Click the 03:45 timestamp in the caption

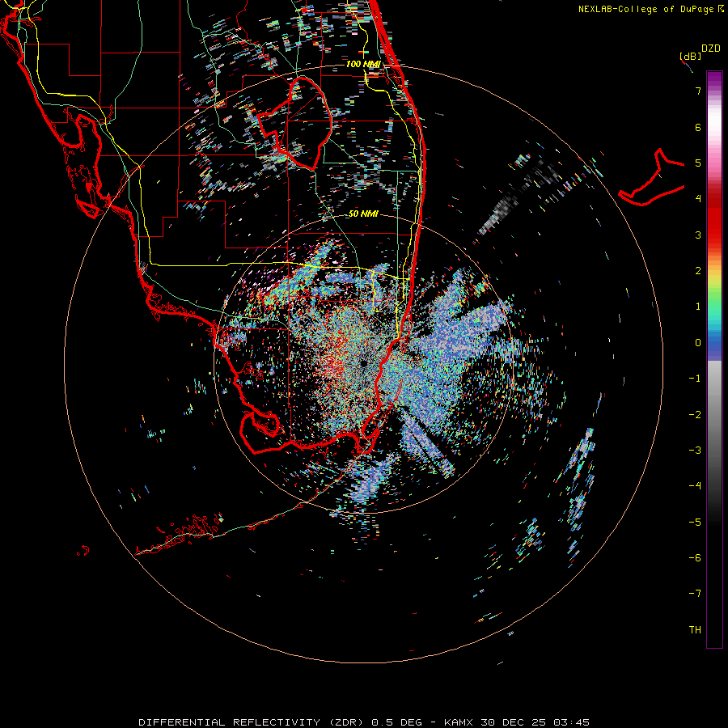tap(572, 722)
